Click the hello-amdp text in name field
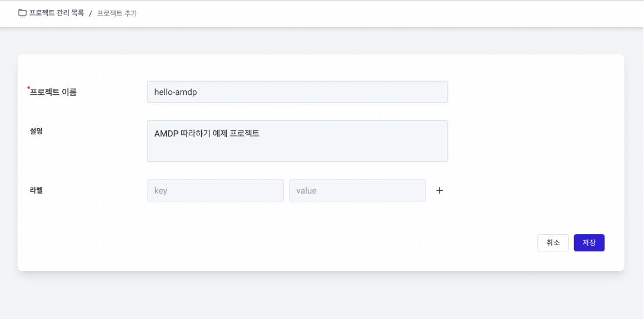 click(176, 92)
